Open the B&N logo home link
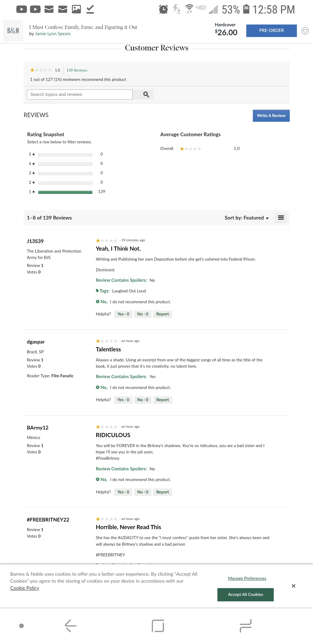 (x=13, y=30)
